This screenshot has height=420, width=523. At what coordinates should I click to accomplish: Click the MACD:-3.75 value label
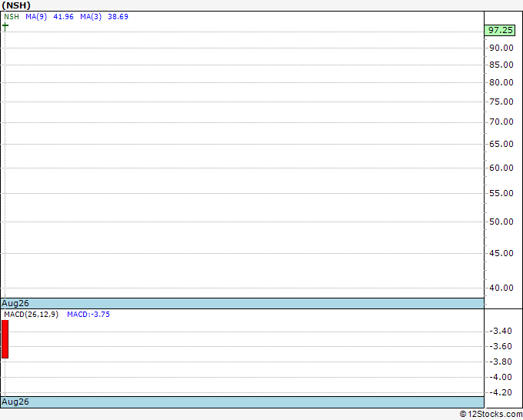(x=88, y=315)
